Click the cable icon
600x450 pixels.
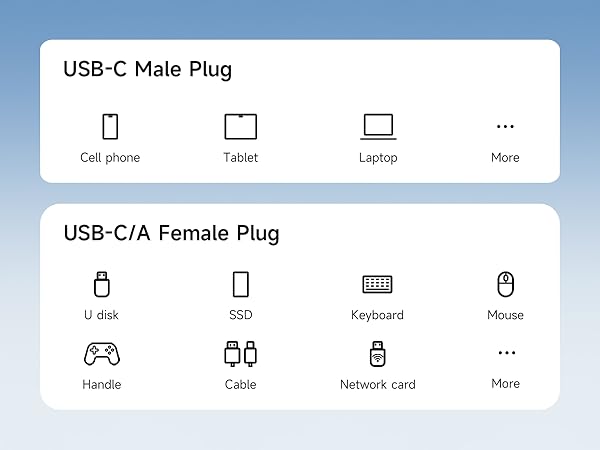(x=240, y=353)
